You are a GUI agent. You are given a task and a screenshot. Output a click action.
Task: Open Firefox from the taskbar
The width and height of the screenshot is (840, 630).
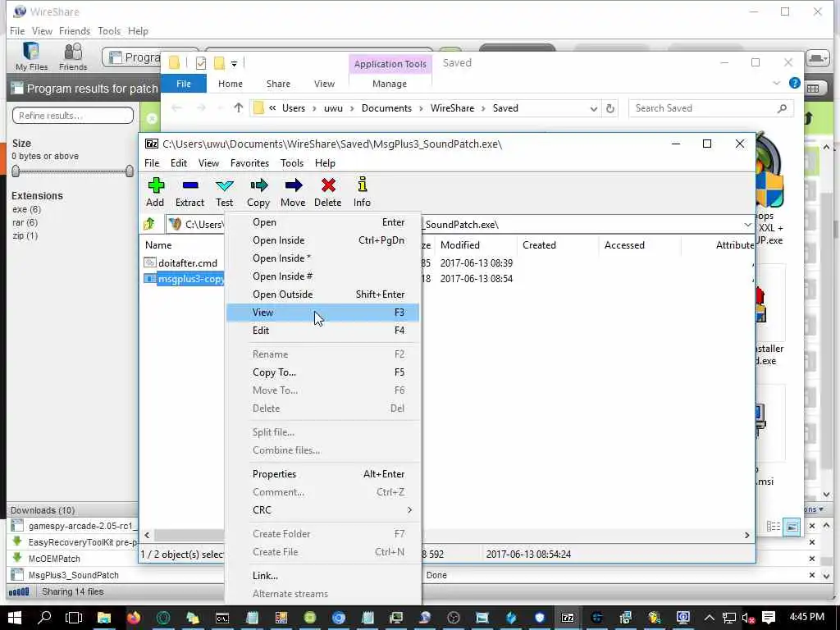tap(134, 618)
